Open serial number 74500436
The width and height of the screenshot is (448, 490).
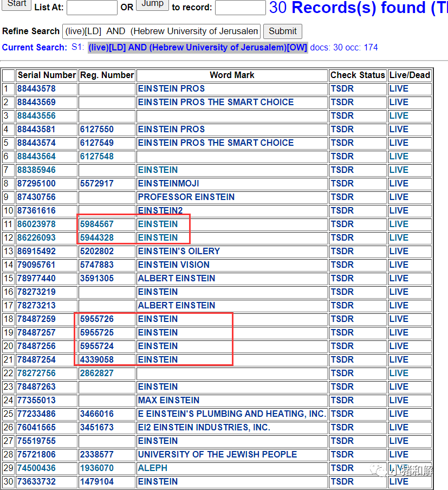36,468
